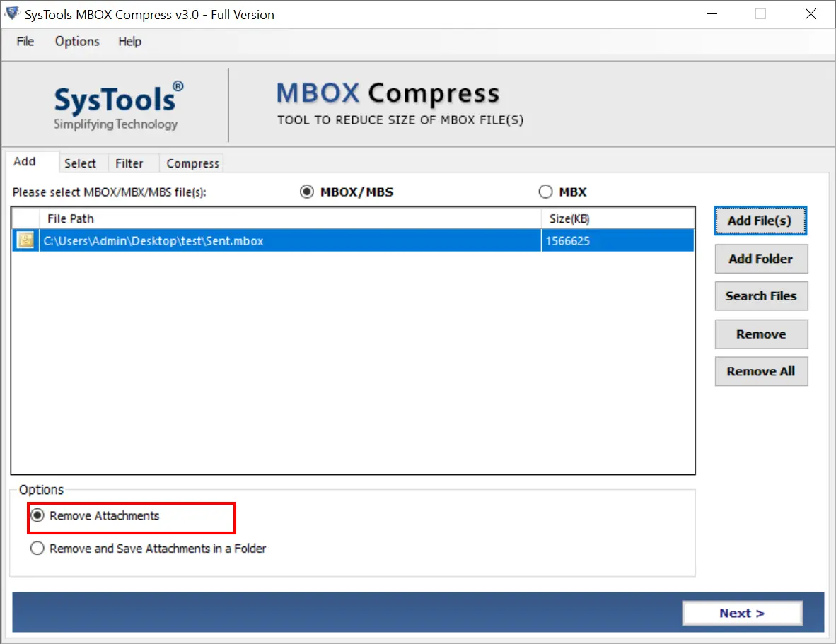Screen dimensions: 836x644
Task: Click the Add Folder button
Action: click(761, 259)
